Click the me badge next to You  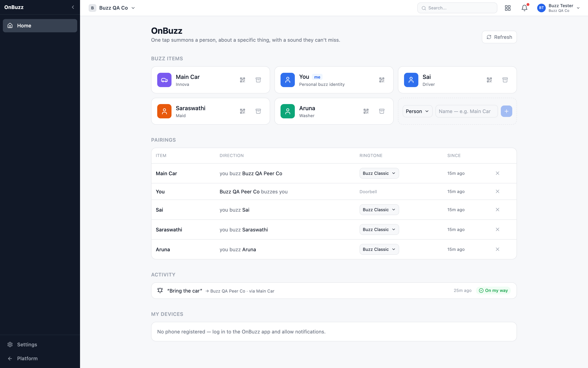coord(317,77)
